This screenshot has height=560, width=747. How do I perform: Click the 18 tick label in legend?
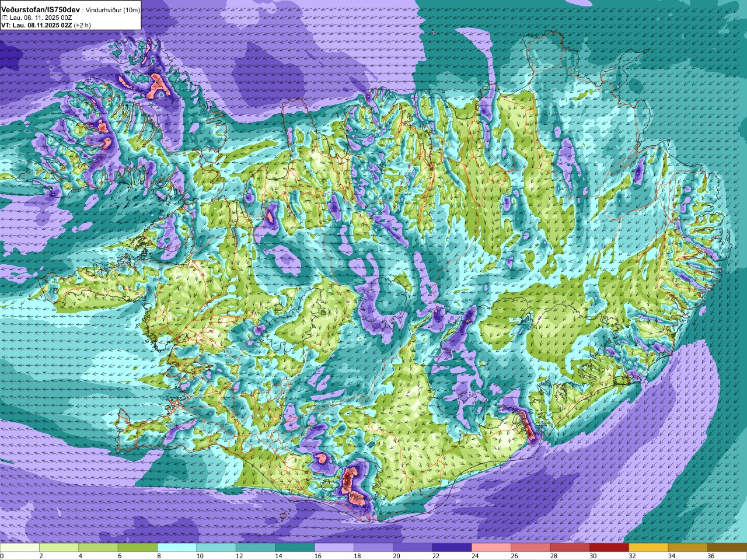(357, 556)
